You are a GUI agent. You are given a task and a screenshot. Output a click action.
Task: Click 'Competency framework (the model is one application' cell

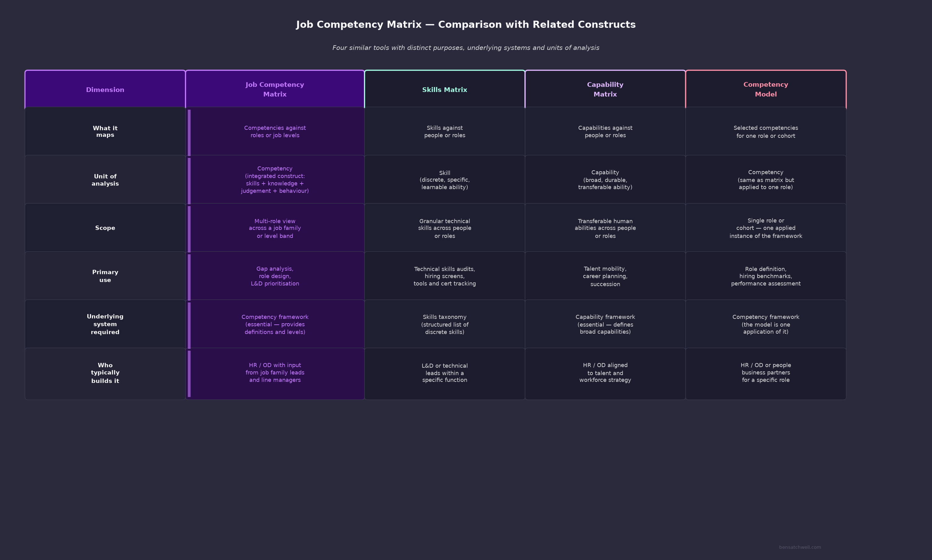(766, 324)
